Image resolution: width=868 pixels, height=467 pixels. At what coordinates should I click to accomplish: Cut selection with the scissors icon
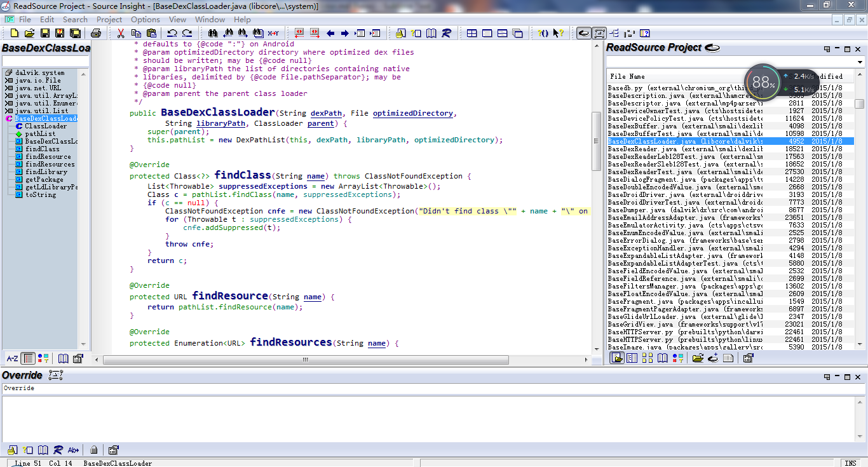click(121, 33)
